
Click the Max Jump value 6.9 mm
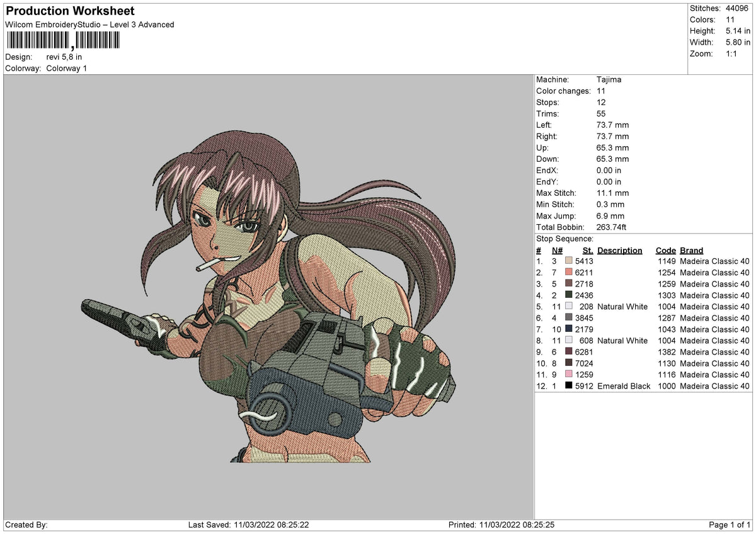pos(610,216)
